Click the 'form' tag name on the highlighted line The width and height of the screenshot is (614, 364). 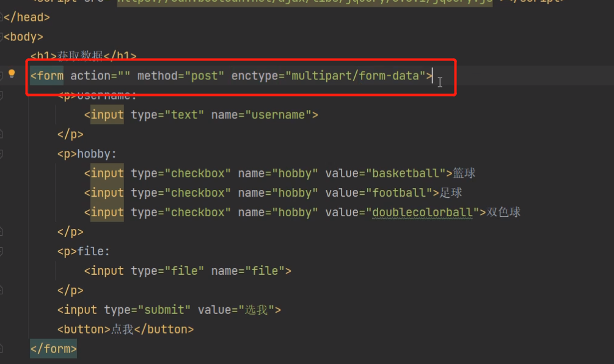pyautogui.click(x=50, y=76)
